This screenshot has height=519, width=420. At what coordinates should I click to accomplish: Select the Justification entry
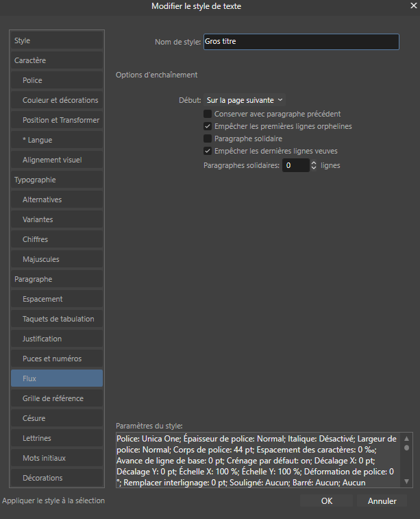tap(57, 339)
